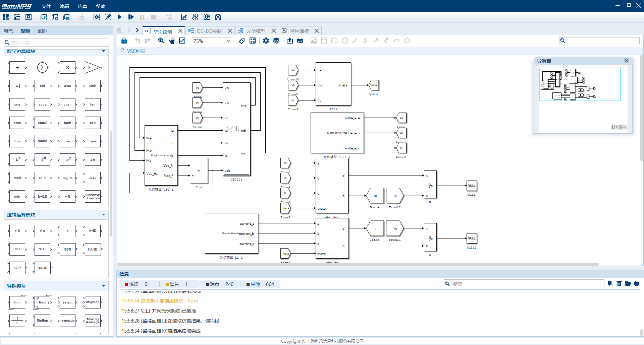The width and height of the screenshot is (644, 345).
Task: Click the copy log icon in message panel
Action: [x=610, y=284]
